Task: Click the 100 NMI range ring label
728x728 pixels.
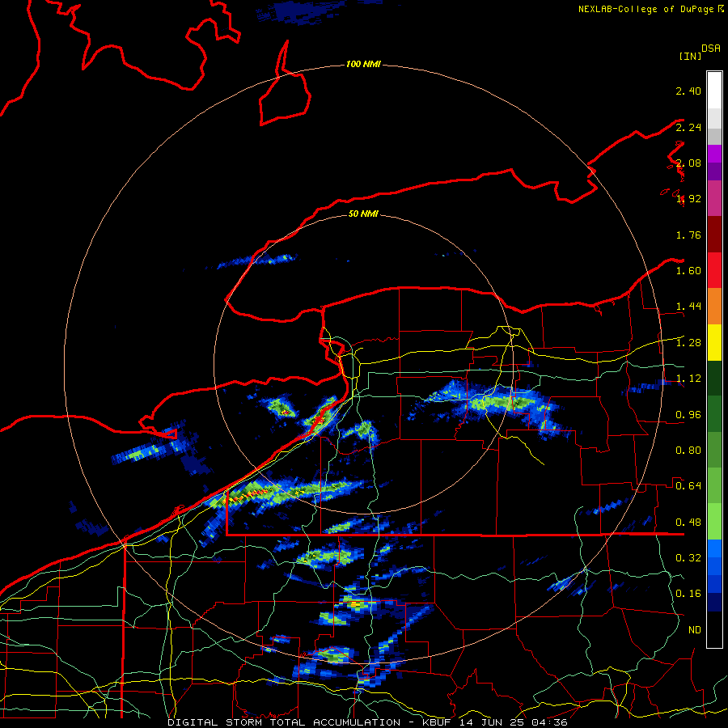Action: (363, 64)
